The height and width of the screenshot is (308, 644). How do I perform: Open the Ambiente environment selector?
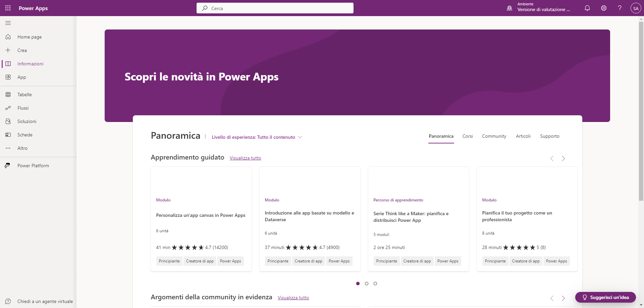coord(539,7)
